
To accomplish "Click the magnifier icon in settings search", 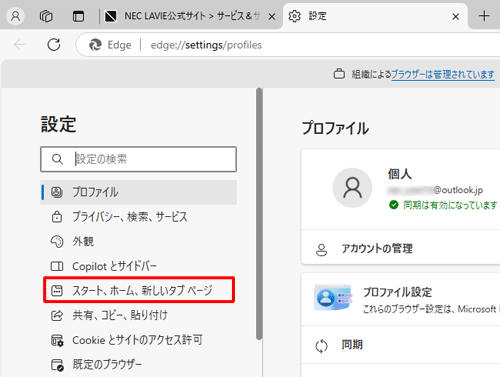I will tap(57, 159).
